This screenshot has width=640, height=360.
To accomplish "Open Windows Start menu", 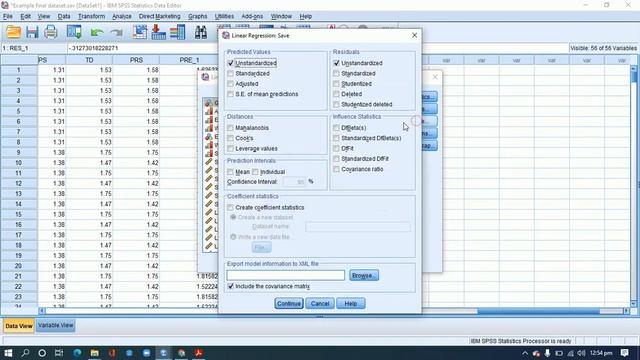I will pos(8,353).
